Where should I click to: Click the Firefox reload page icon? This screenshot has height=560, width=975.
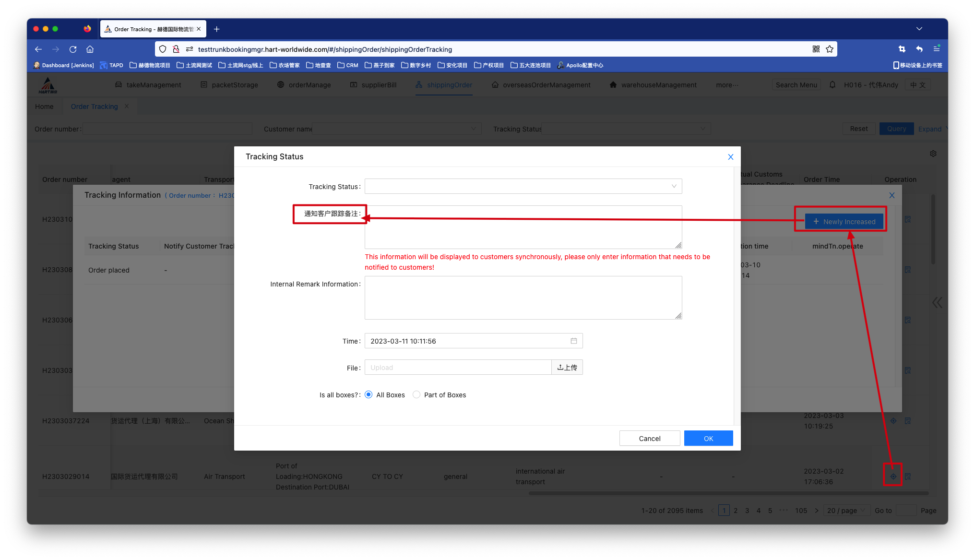pyautogui.click(x=73, y=49)
